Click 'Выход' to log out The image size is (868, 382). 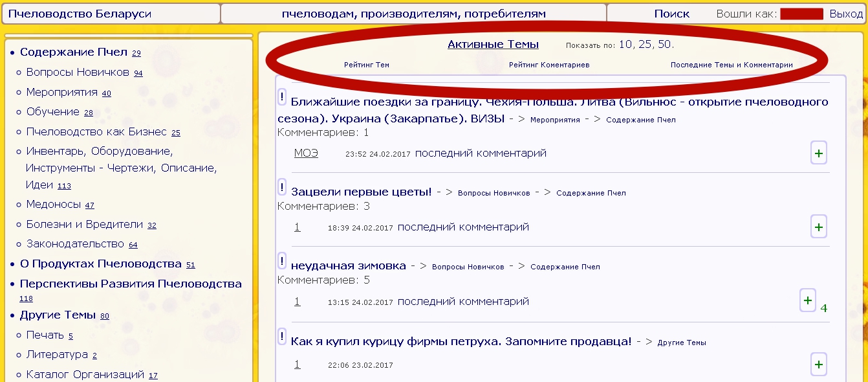846,14
